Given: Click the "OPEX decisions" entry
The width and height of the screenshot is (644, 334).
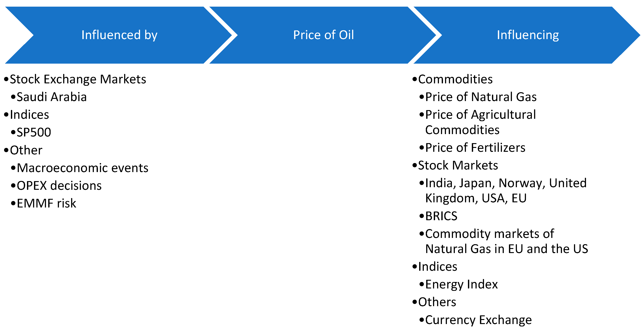Looking at the screenshot, I should tap(59, 186).
